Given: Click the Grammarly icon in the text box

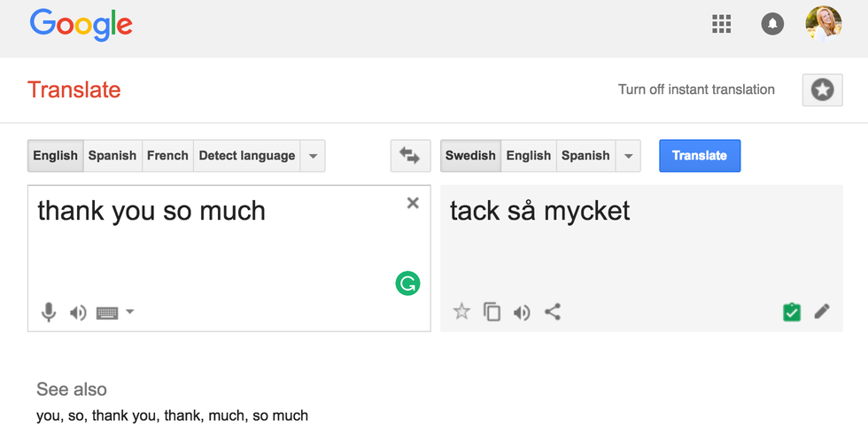Looking at the screenshot, I should tap(407, 283).
